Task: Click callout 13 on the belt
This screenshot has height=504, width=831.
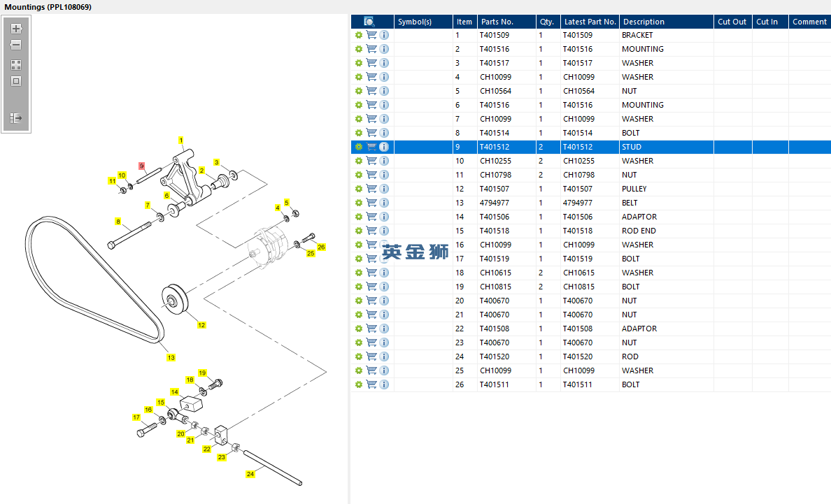Action: click(x=171, y=357)
